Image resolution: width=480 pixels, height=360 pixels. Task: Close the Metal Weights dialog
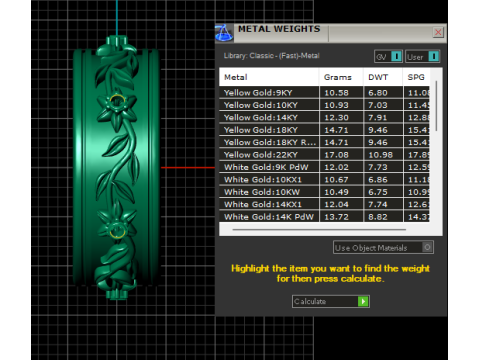[x=438, y=32]
